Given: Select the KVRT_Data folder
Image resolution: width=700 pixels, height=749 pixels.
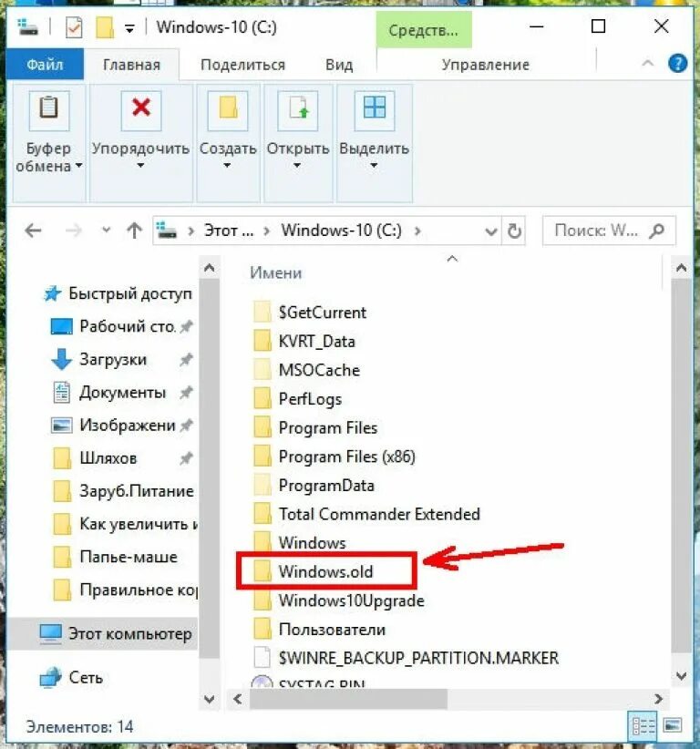Looking at the screenshot, I should (304, 342).
